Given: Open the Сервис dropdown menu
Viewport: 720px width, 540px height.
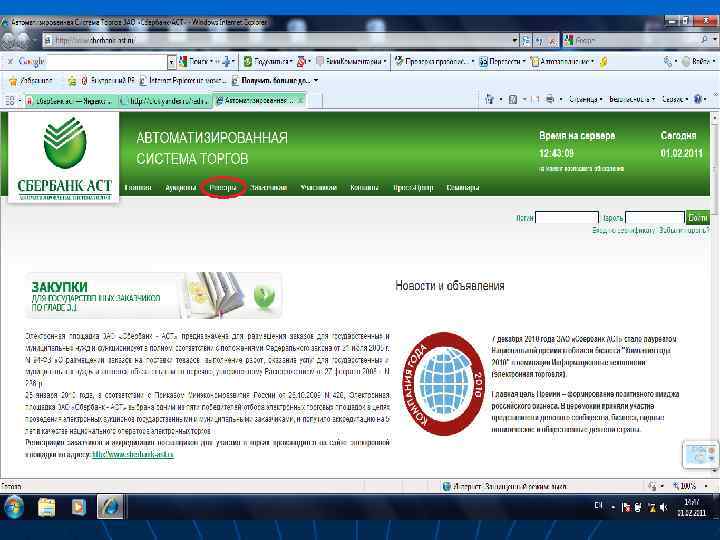Looking at the screenshot, I should click(675, 99).
